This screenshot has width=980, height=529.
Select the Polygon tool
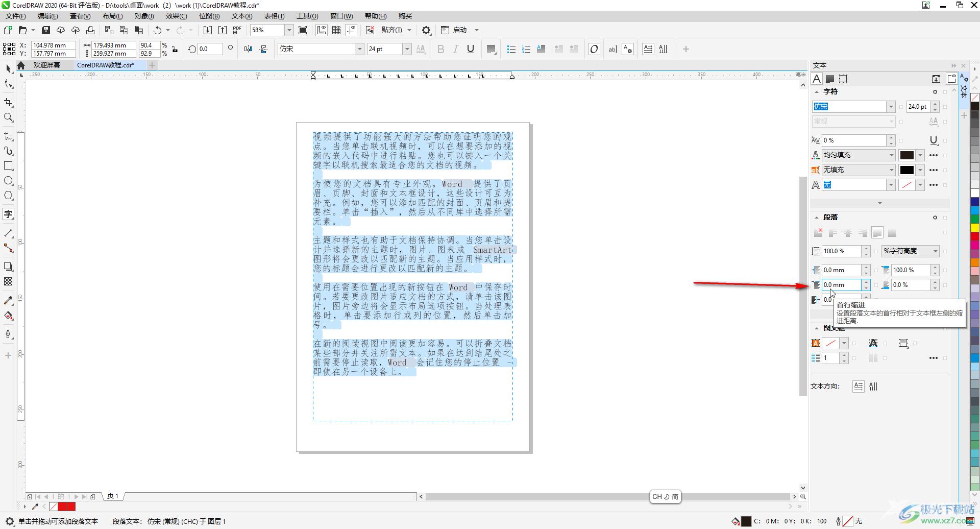point(8,196)
